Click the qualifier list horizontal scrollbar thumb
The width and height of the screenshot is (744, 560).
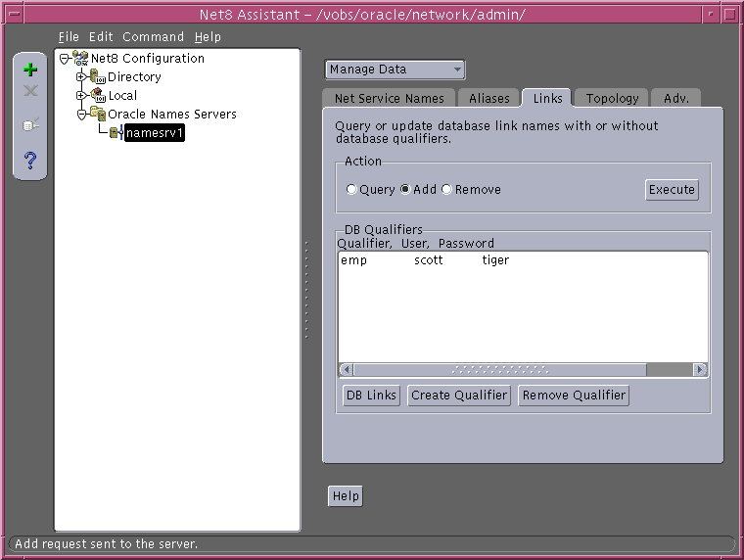tap(499, 369)
